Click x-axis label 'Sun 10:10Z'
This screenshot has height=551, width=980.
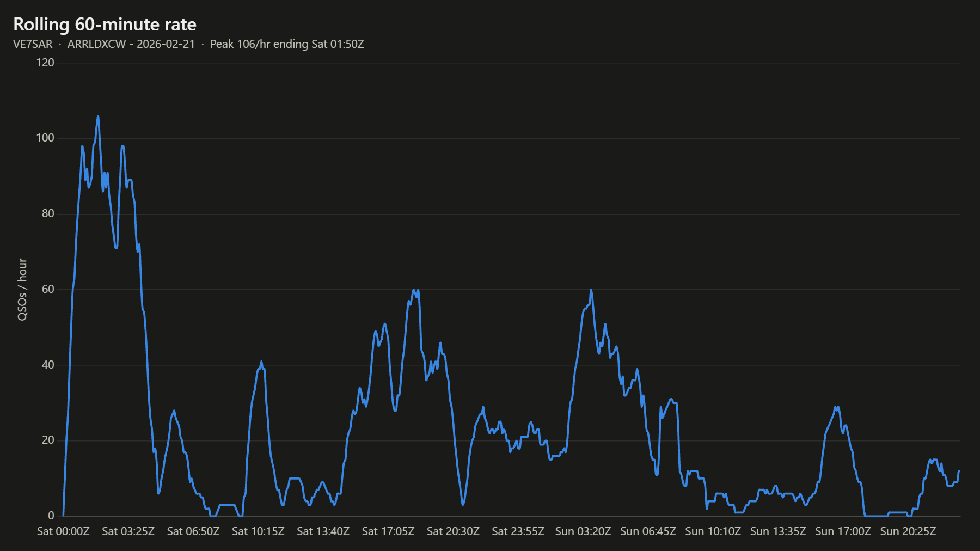click(x=713, y=531)
